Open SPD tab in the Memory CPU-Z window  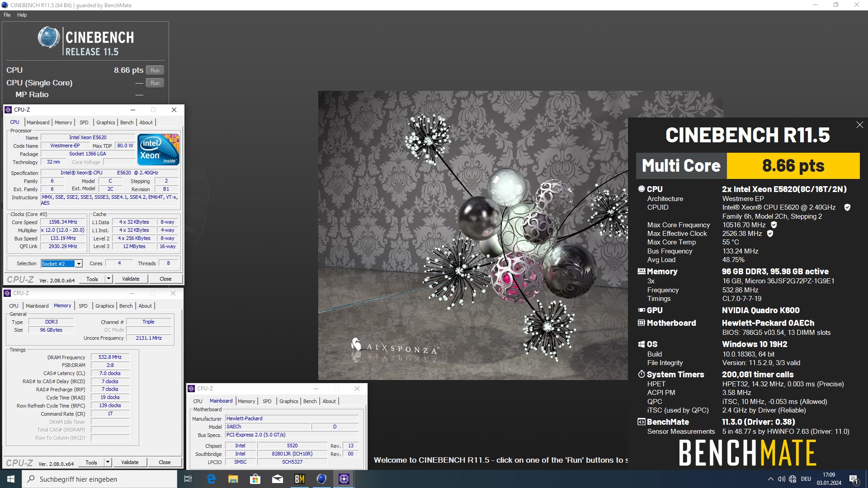(x=83, y=306)
